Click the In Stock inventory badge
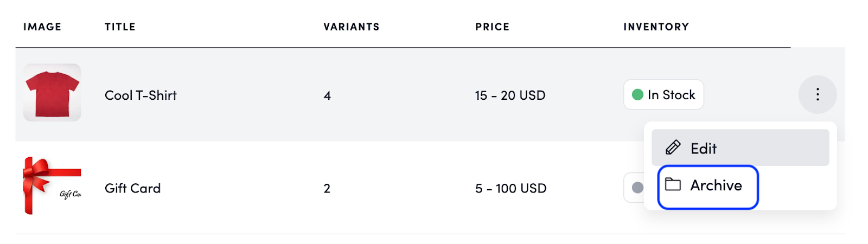 [663, 95]
